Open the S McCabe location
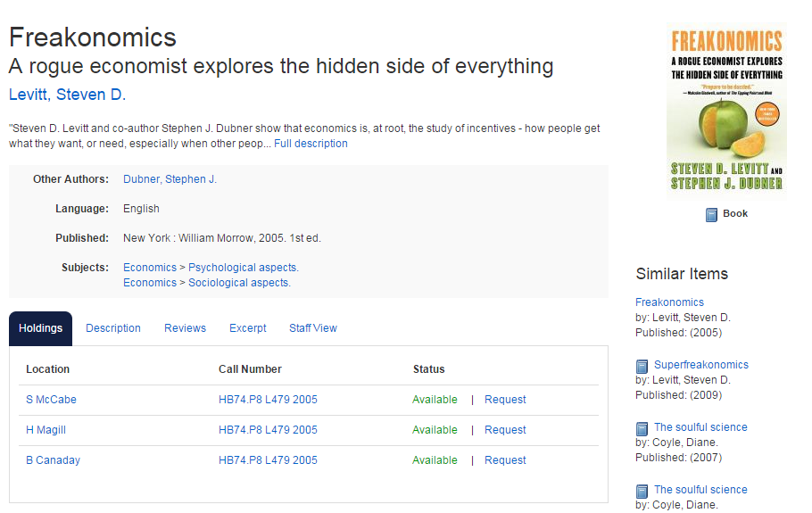The height and width of the screenshot is (513, 812). tap(51, 400)
